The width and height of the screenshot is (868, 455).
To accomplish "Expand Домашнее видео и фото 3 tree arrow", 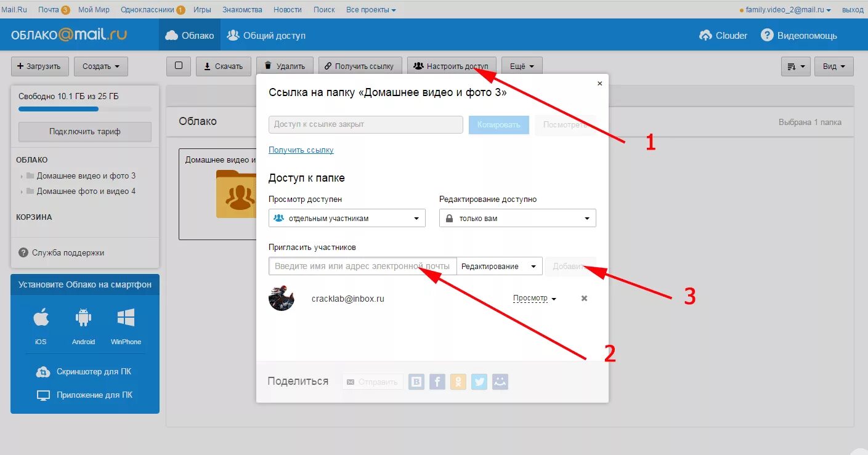I will [x=22, y=177].
